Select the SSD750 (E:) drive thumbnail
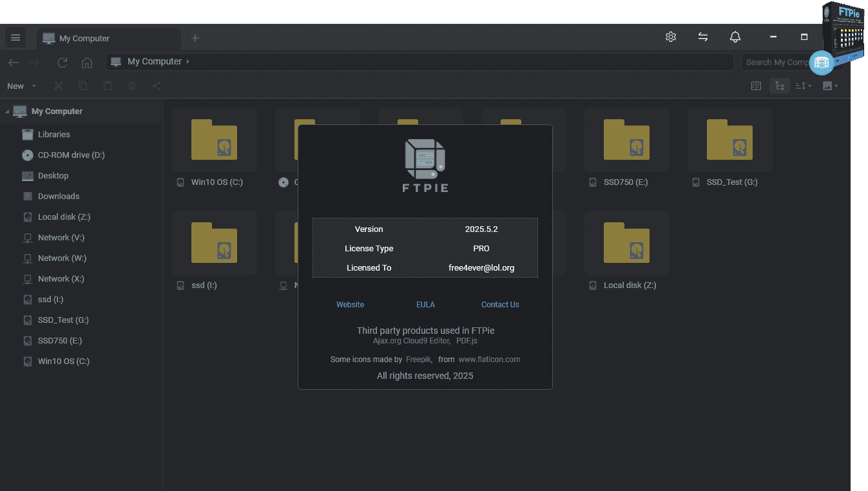Viewport: 868px width, 491px height. click(627, 140)
